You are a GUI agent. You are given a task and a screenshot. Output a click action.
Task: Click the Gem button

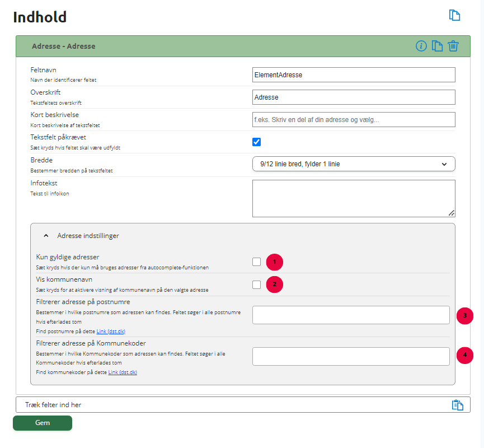43,423
